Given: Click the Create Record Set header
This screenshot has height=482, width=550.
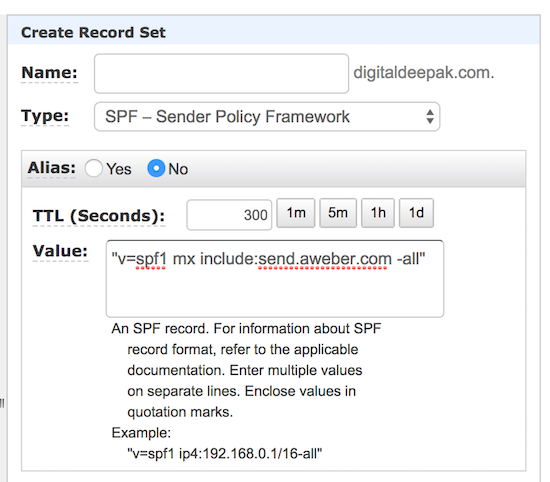Looking at the screenshot, I should (93, 33).
